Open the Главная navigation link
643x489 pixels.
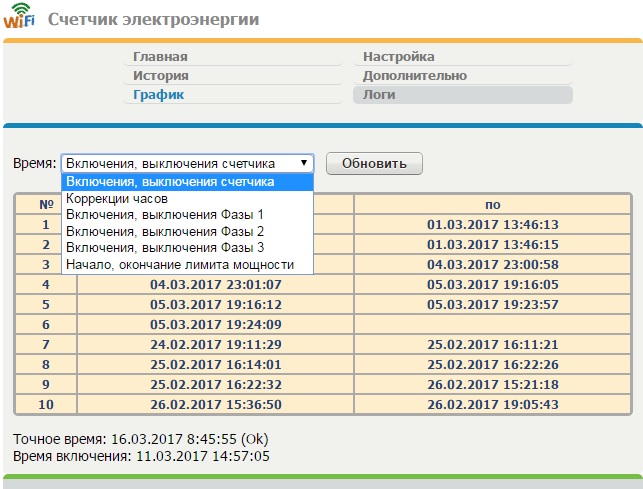pos(160,57)
